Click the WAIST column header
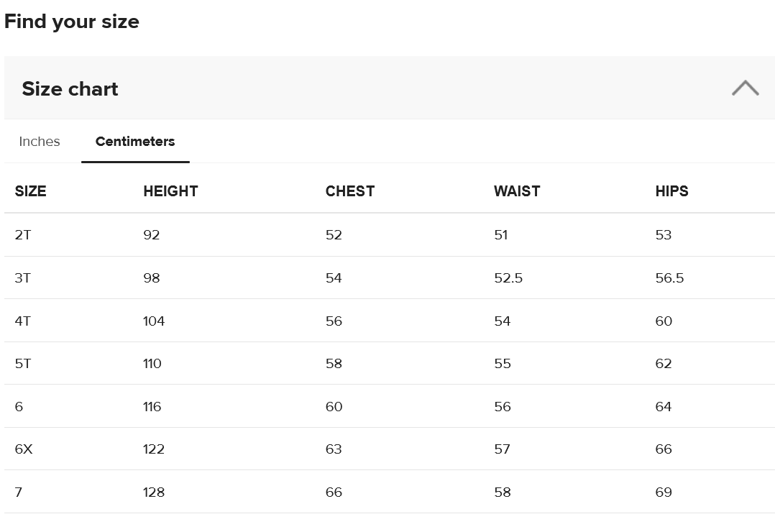The height and width of the screenshot is (532, 775). click(x=517, y=191)
